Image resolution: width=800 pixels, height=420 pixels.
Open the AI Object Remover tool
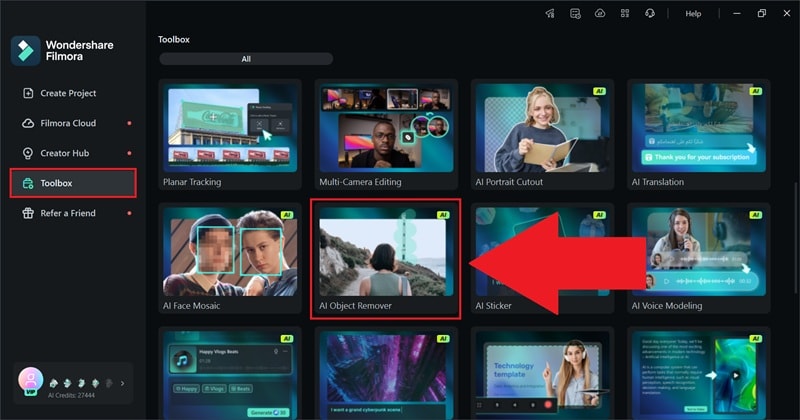click(x=386, y=259)
